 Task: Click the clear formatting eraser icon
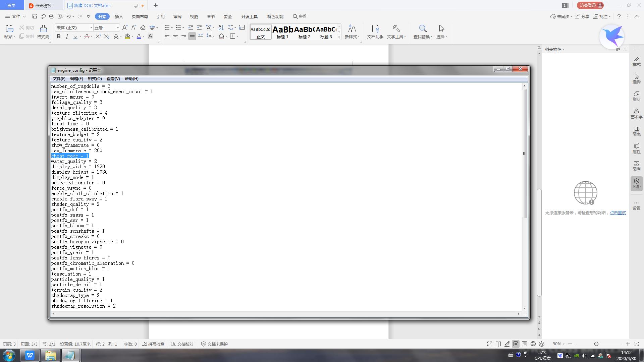click(x=143, y=27)
